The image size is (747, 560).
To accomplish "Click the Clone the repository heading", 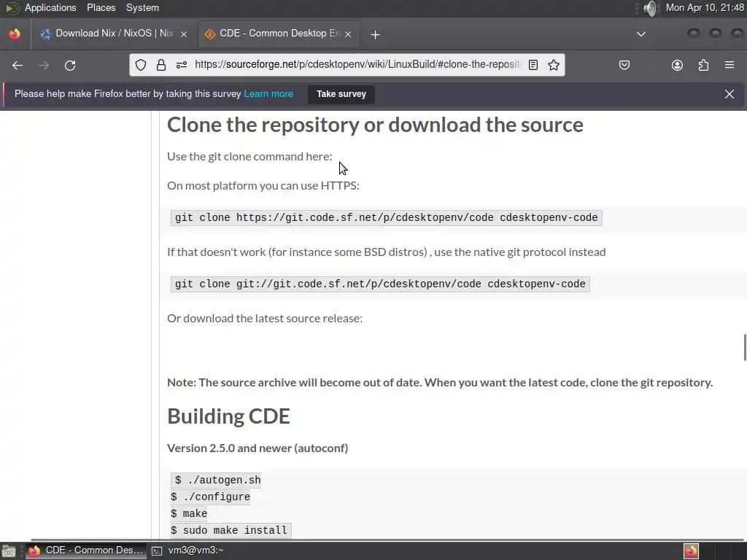I will (375, 125).
